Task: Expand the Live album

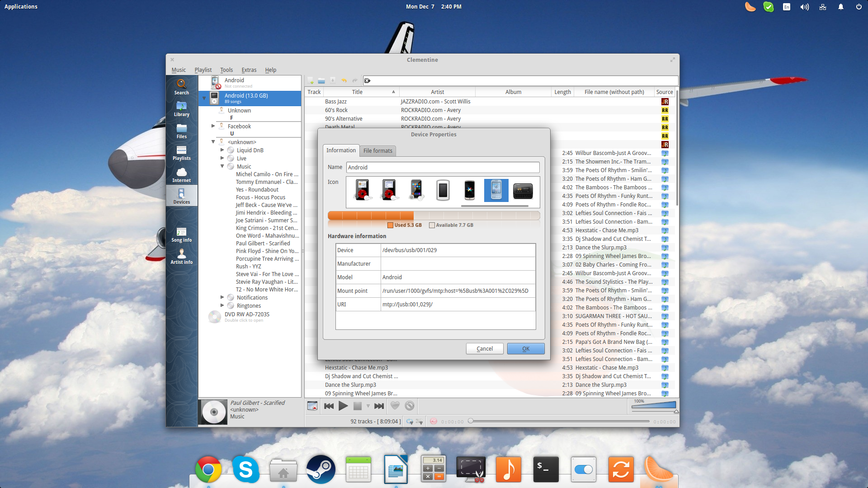Action: point(222,158)
